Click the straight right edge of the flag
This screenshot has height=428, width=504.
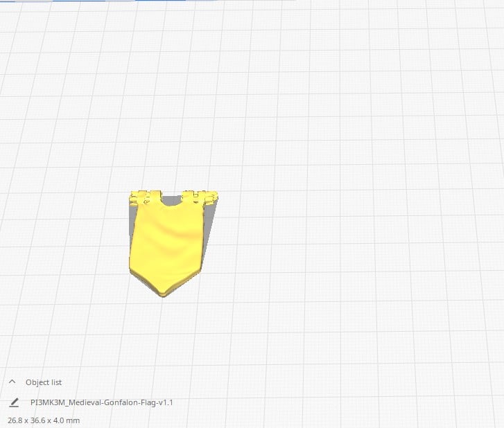coord(202,235)
